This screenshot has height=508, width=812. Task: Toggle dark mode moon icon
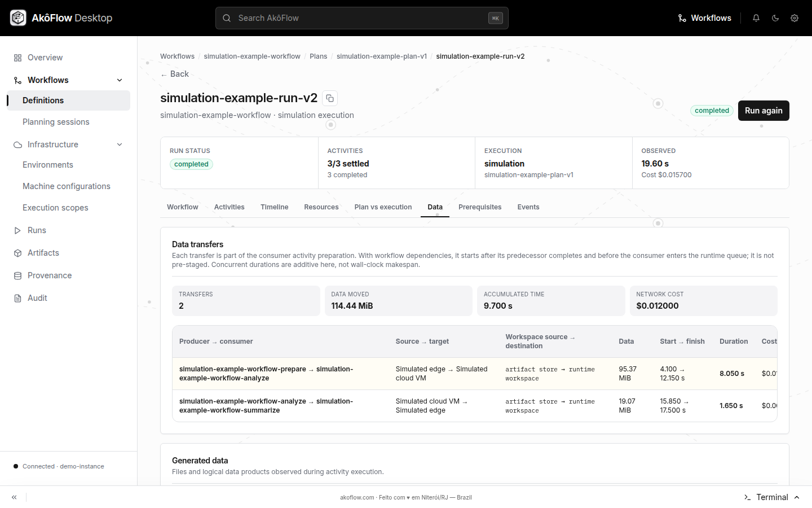point(775,18)
